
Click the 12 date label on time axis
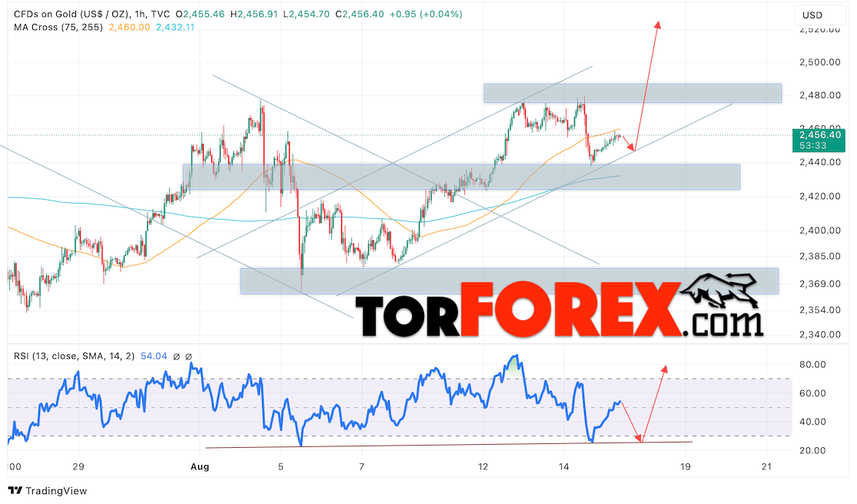click(483, 467)
